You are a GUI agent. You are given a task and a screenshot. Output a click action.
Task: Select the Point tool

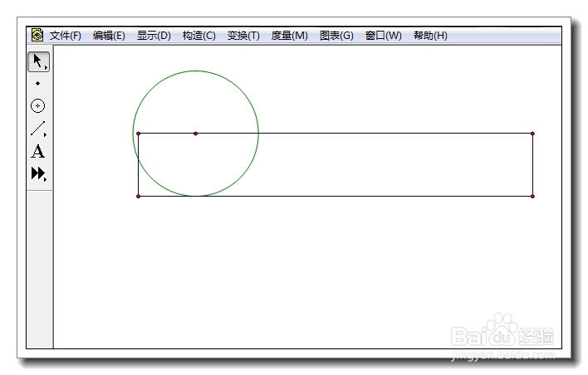(37, 83)
